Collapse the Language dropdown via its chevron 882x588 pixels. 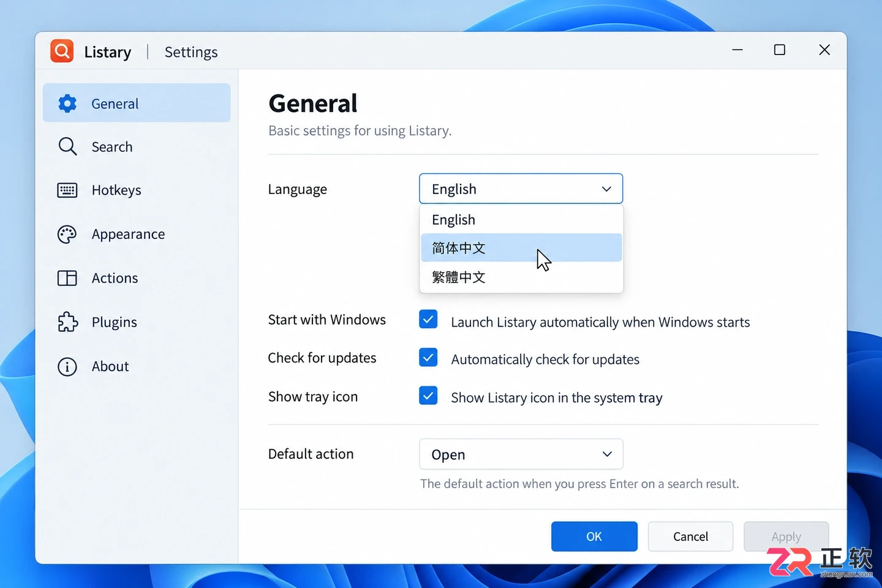(606, 189)
